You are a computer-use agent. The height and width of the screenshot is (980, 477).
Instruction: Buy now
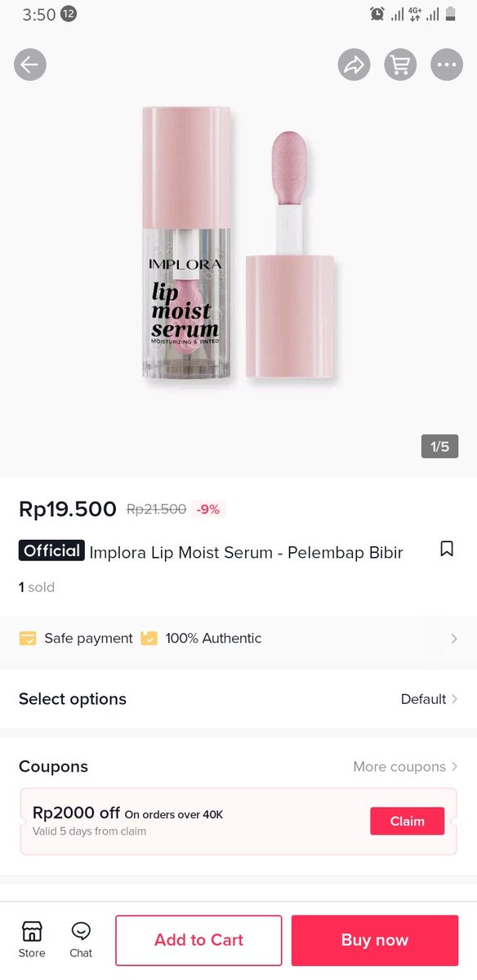[375, 940]
